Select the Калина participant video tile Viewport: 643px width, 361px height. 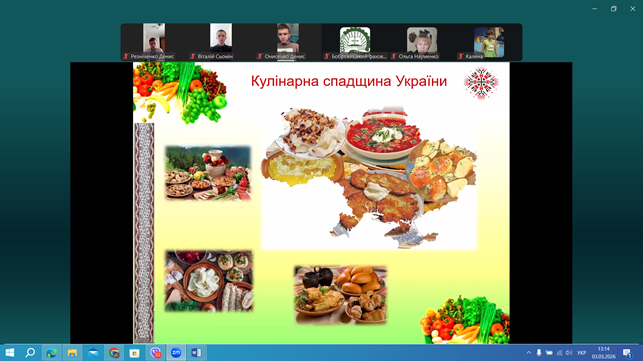pos(489,42)
